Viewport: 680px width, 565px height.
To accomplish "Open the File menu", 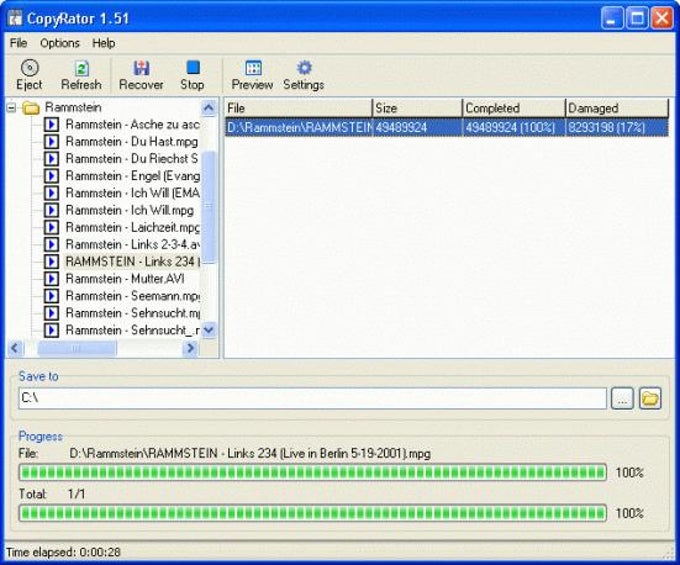I will (18, 43).
